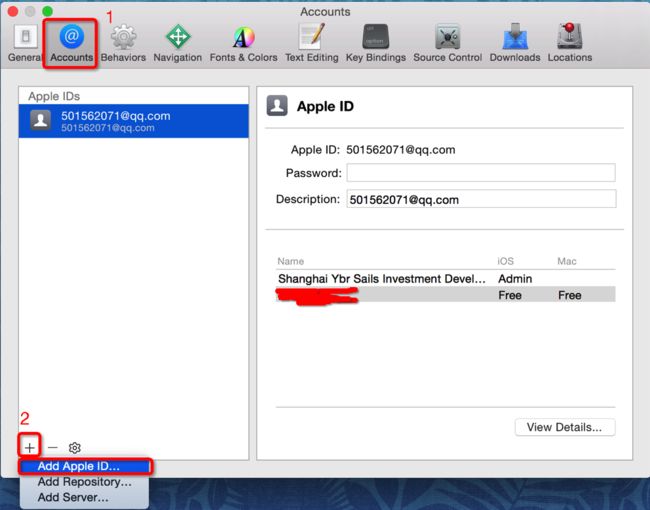Switch to Navigation preferences
The width and height of the screenshot is (650, 510).
point(177,43)
